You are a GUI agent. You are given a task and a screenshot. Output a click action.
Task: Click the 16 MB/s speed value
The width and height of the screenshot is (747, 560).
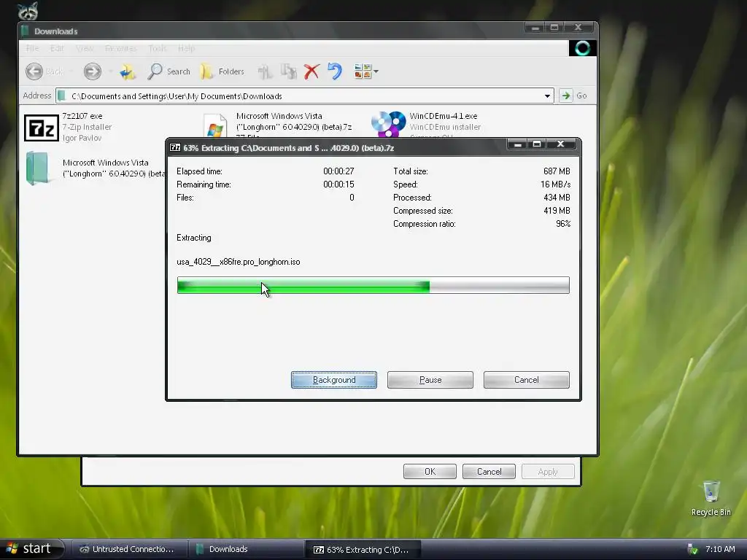click(x=555, y=184)
